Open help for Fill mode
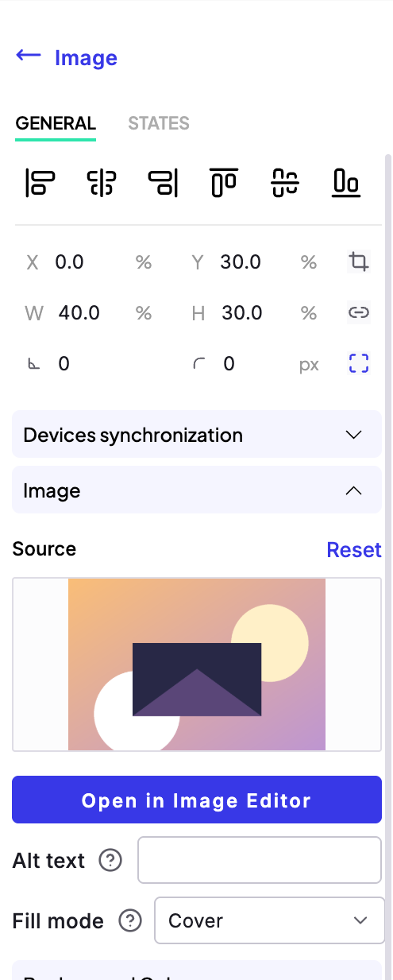Screen dimensions: 393x980 [129, 920]
